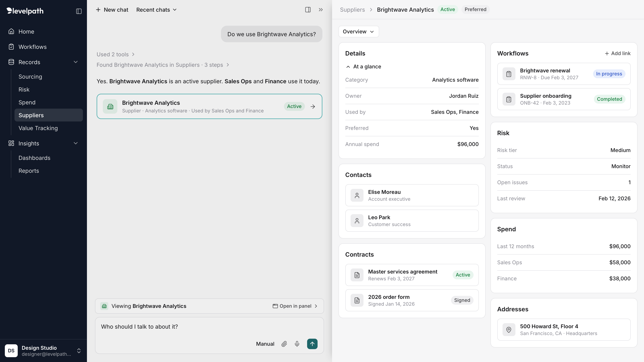Viewport: 644px width, 362px height.
Task: Open Reports under Insights
Action: (x=49, y=171)
